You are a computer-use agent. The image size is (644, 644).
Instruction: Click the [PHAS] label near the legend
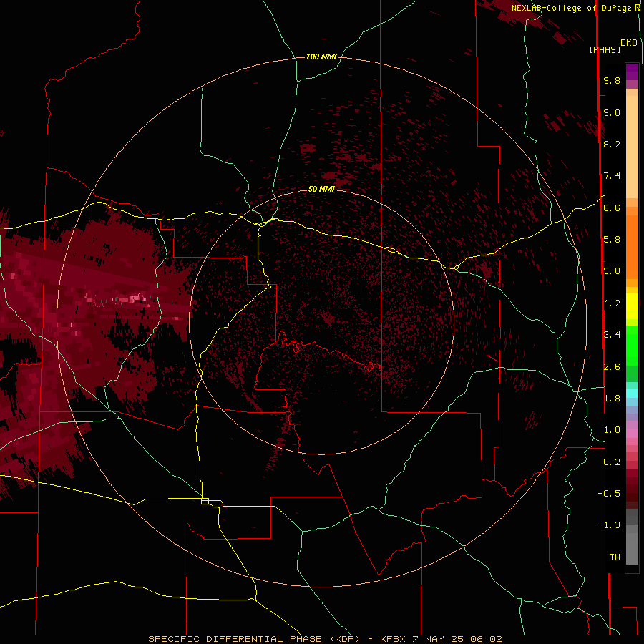pyautogui.click(x=605, y=49)
